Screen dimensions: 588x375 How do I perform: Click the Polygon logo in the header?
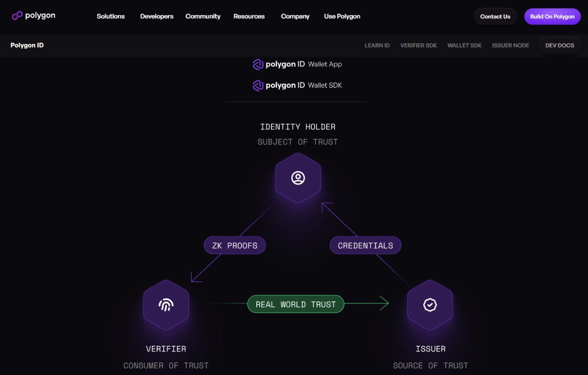tap(33, 16)
